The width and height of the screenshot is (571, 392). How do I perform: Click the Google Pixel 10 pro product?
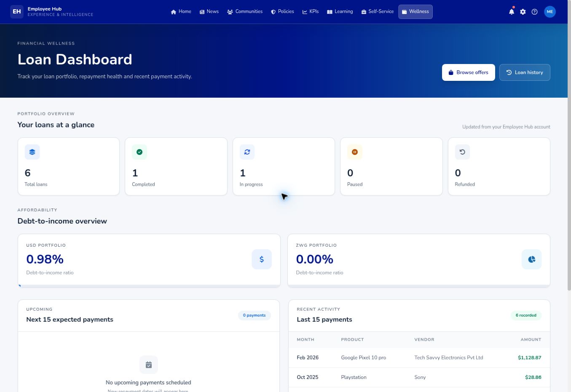coord(364,358)
